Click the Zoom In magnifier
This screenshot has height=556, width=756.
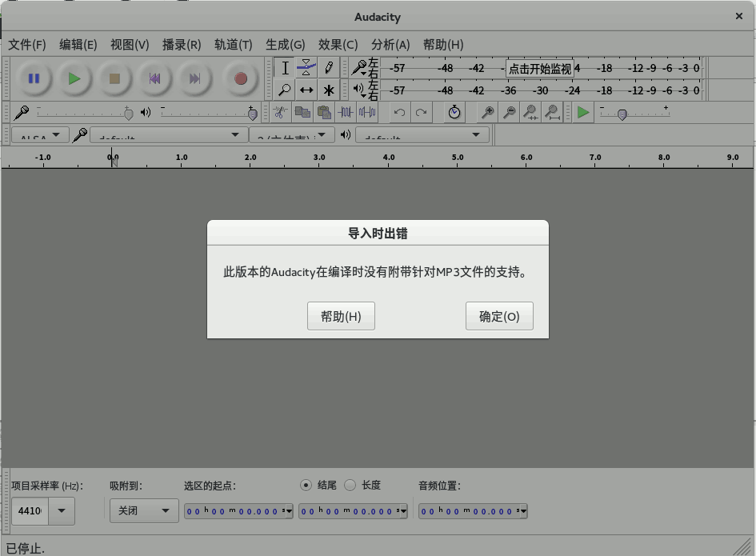(487, 112)
